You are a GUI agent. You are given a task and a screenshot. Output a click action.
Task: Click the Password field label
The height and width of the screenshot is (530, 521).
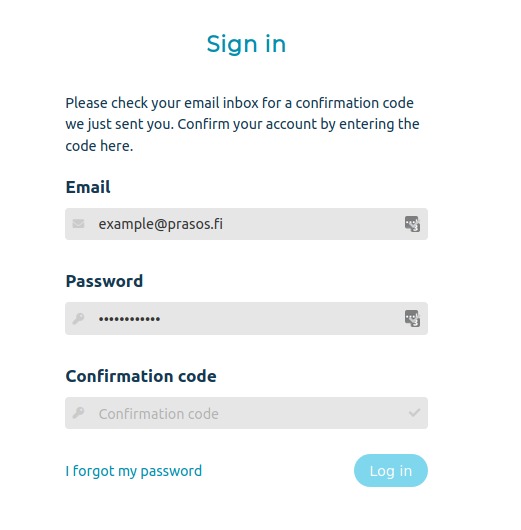(x=104, y=281)
